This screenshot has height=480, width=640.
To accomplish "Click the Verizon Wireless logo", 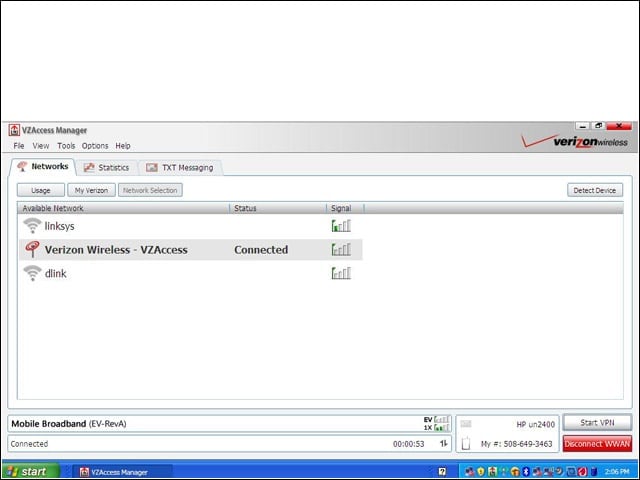I will coord(575,141).
